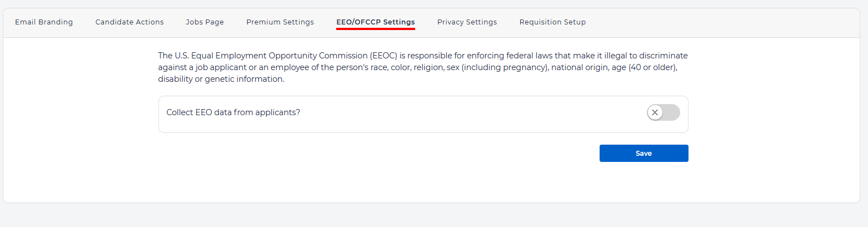
Task: Switch to the Requisition Setup tab
Action: tap(552, 22)
